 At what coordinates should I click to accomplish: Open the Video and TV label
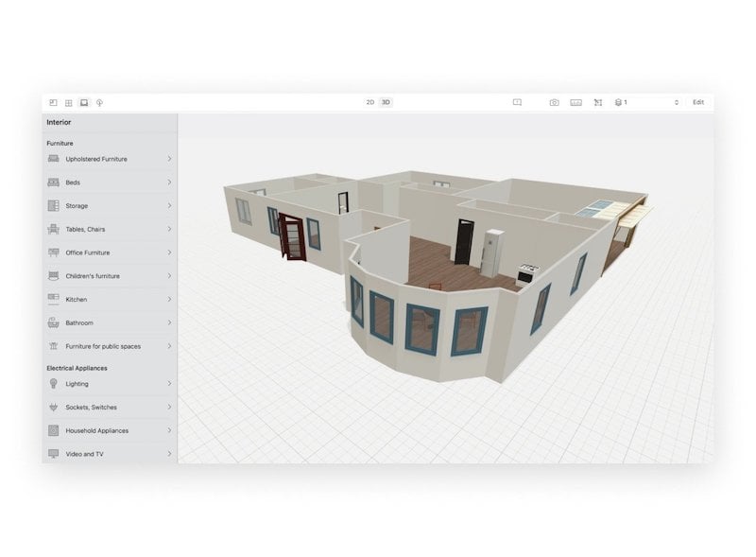coord(84,454)
